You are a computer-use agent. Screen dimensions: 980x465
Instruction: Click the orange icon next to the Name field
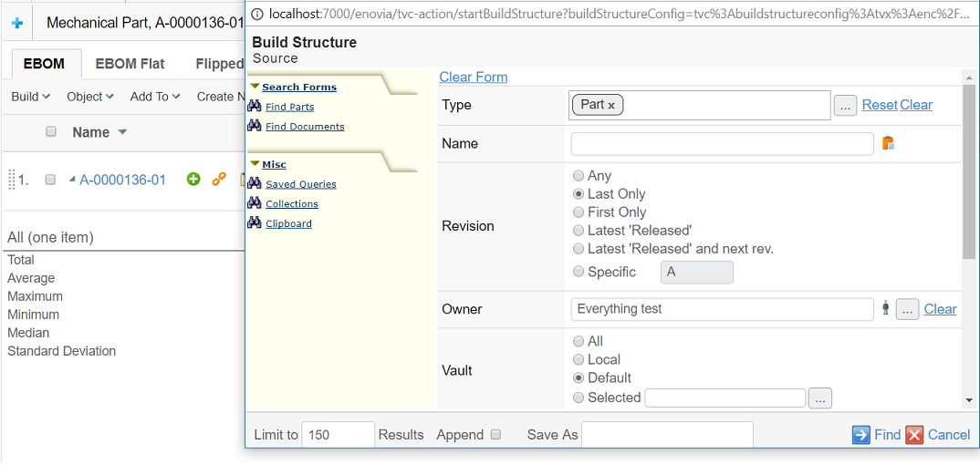(x=888, y=143)
